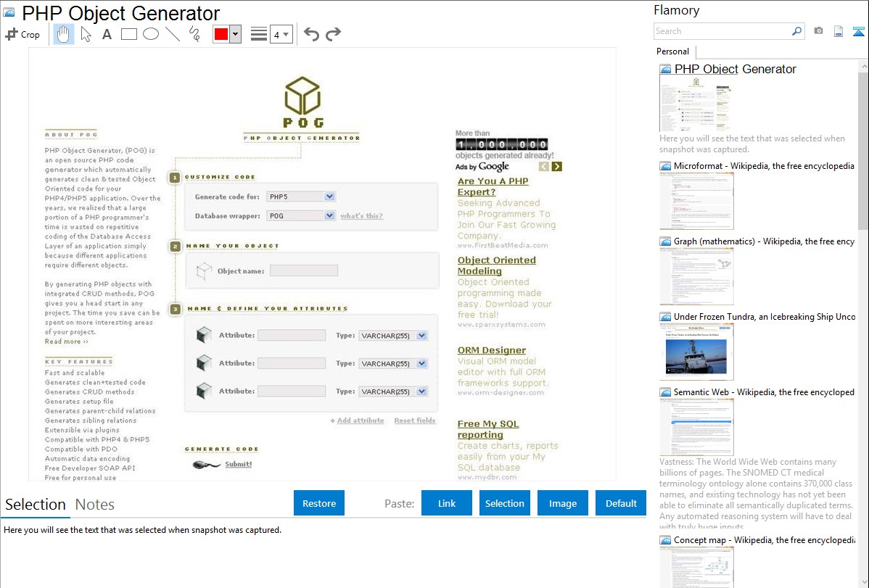The height and width of the screenshot is (588, 869).
Task: Activate the Crop tool
Action: [x=22, y=34]
